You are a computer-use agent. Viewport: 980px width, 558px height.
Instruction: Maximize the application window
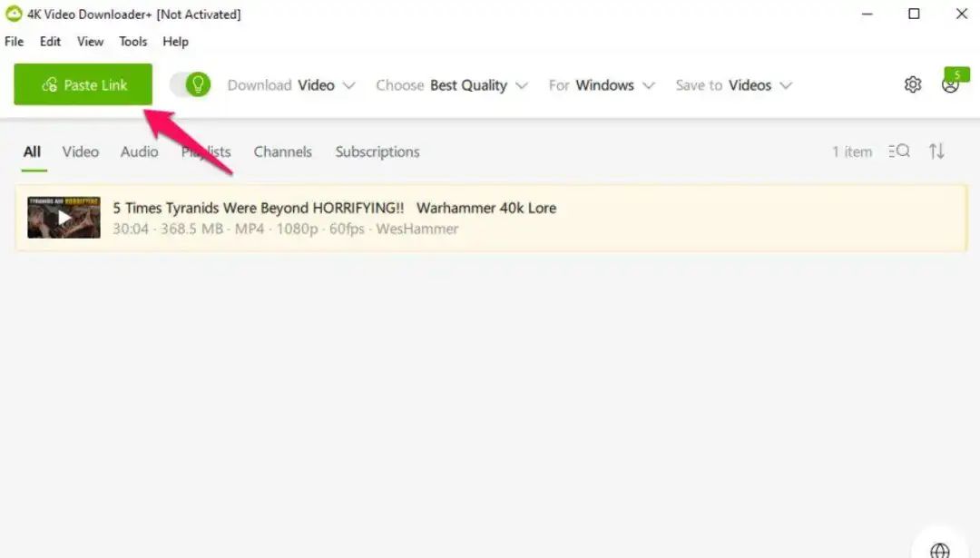tap(914, 14)
